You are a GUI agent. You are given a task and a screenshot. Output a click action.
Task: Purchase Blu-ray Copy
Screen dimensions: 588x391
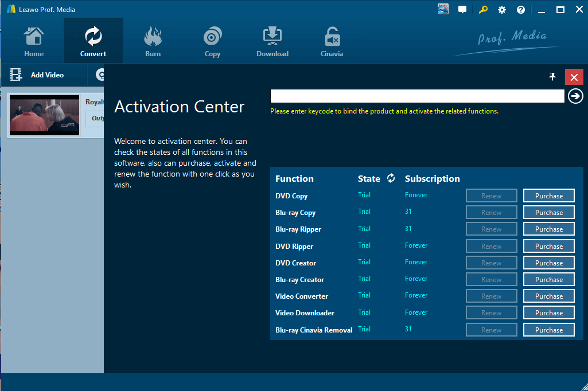(x=549, y=212)
